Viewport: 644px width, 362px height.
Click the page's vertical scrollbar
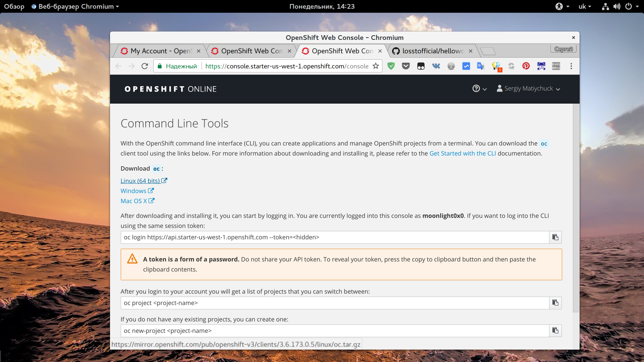(x=576, y=208)
